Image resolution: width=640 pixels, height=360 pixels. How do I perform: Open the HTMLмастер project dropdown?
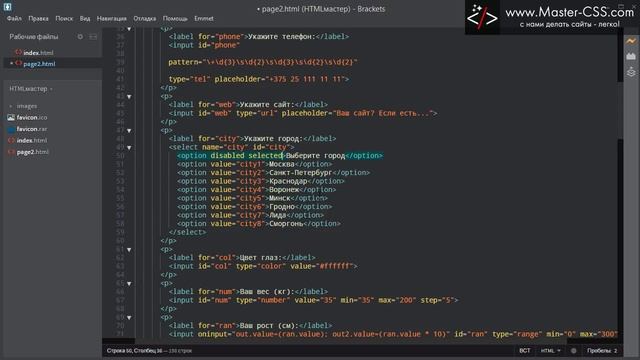click(31, 89)
